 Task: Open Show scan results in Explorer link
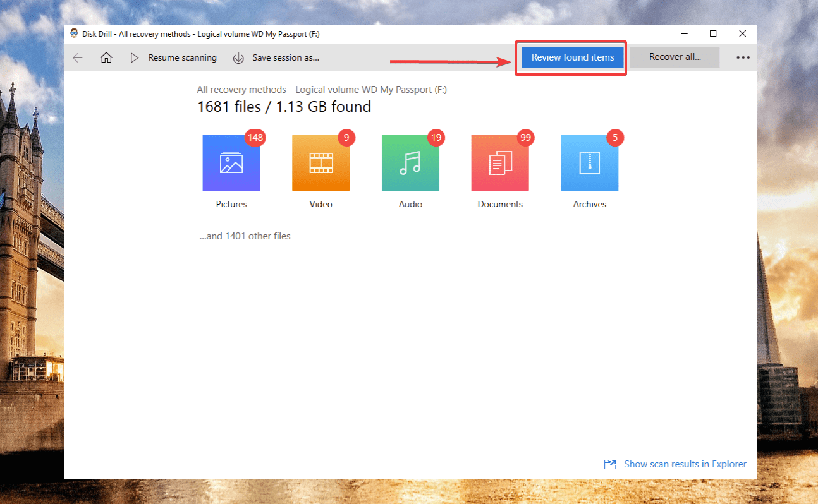[x=685, y=464]
